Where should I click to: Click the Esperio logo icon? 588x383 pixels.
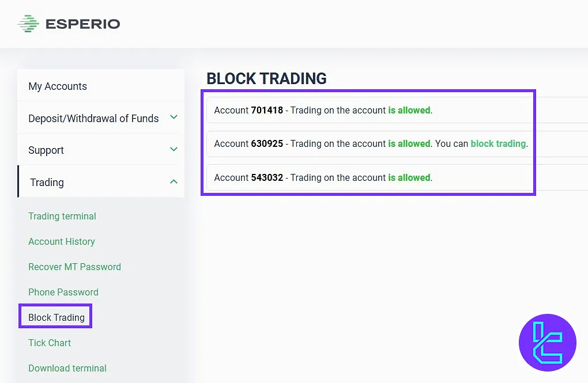pyautogui.click(x=28, y=24)
